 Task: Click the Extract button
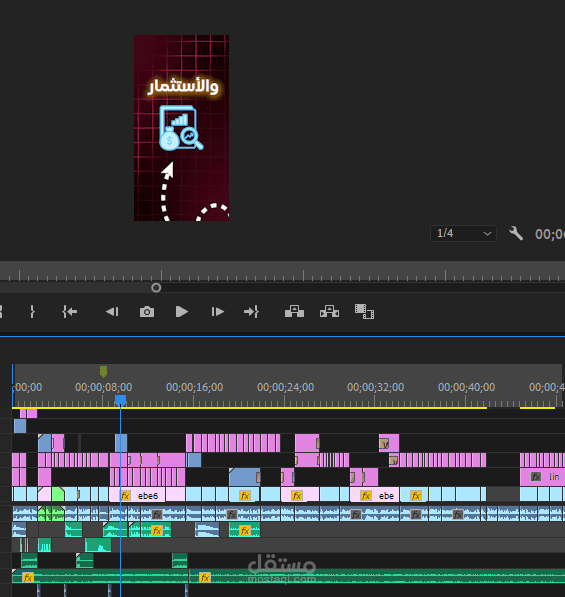[x=329, y=311]
